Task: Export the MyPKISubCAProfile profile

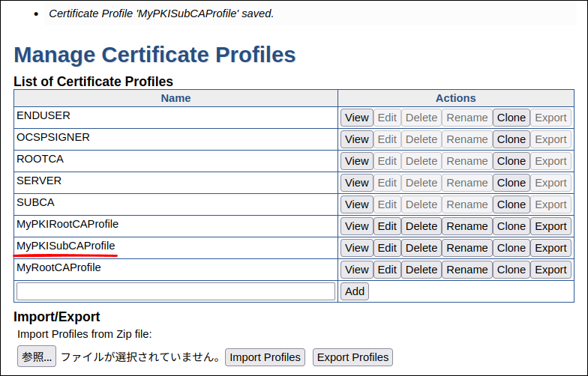Action: tap(550, 248)
